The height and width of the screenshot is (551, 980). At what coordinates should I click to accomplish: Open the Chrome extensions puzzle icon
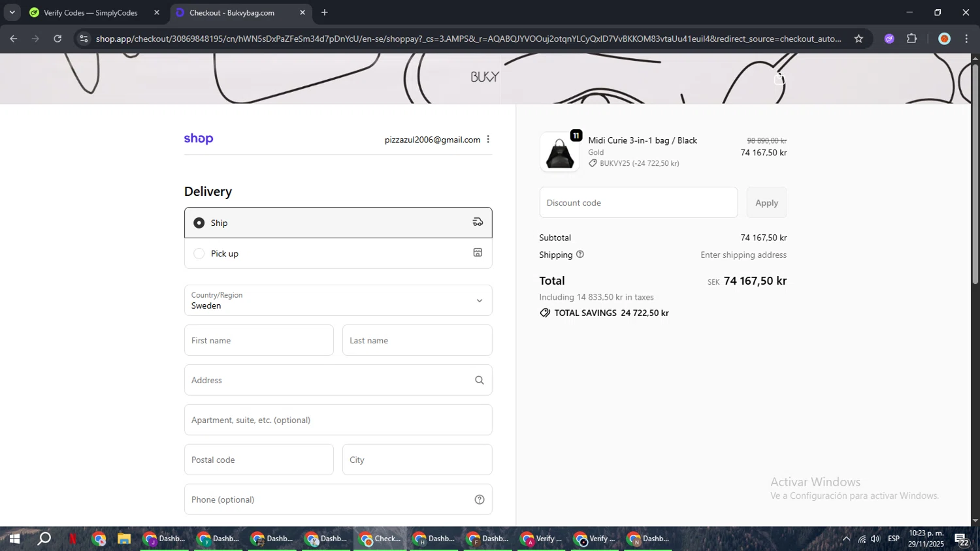tap(912, 39)
